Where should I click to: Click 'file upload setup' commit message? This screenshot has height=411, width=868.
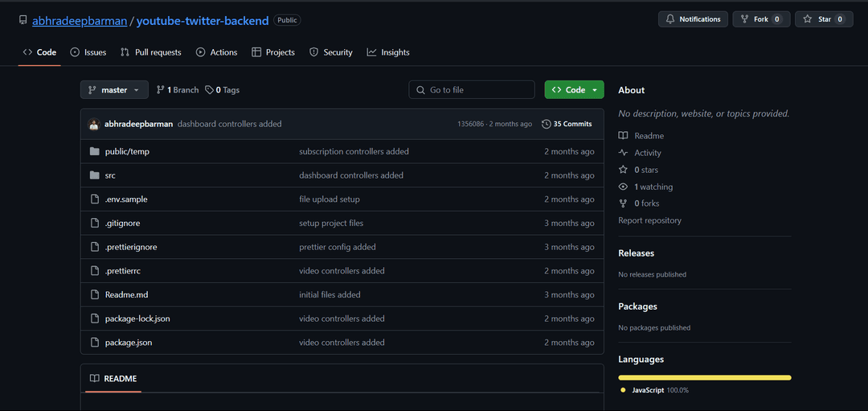(330, 199)
